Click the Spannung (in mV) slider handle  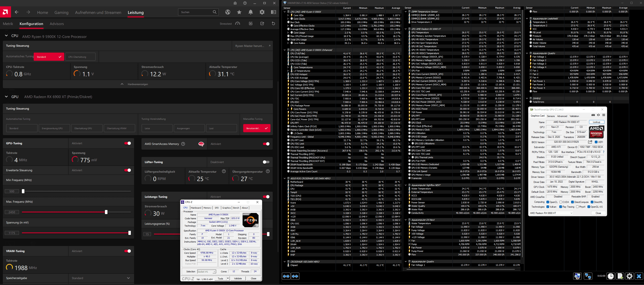click(x=129, y=233)
